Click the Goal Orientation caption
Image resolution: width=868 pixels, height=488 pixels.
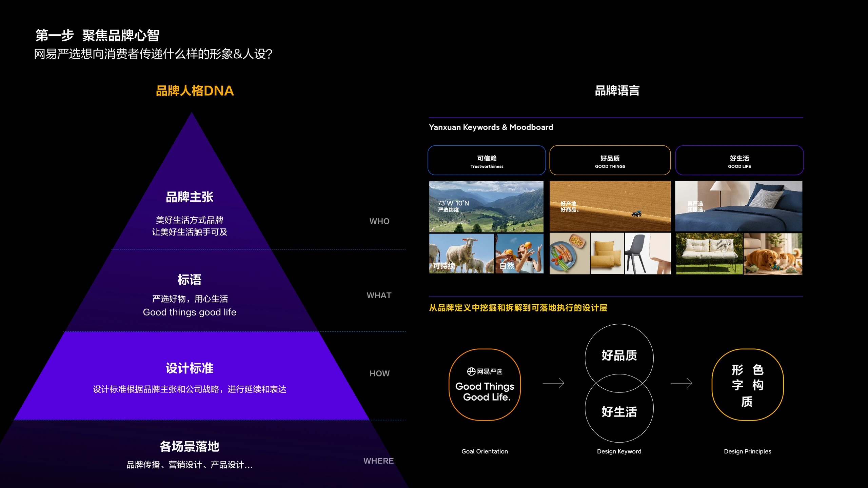[x=485, y=451]
